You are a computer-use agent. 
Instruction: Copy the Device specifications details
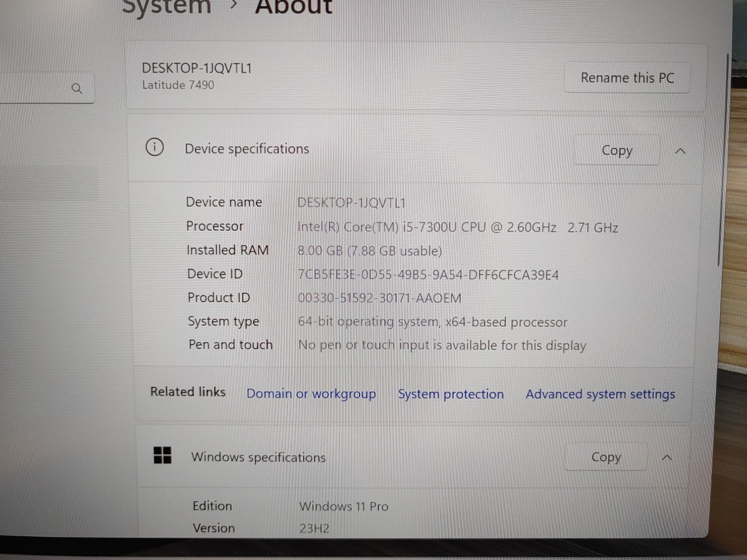pos(616,150)
